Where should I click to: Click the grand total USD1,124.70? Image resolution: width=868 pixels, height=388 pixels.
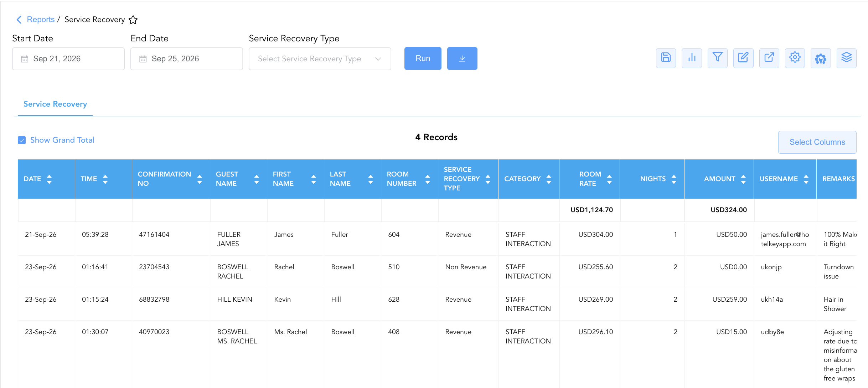click(592, 210)
